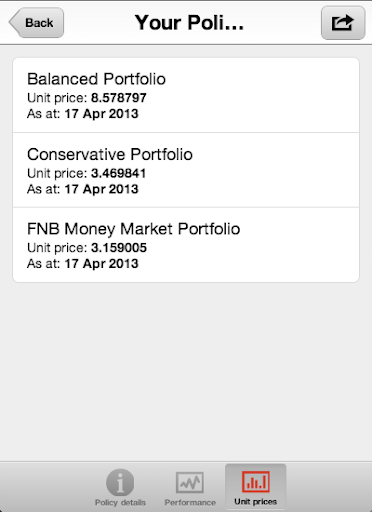
Task: Open the Balanced Portfolio row
Action: [x=186, y=95]
